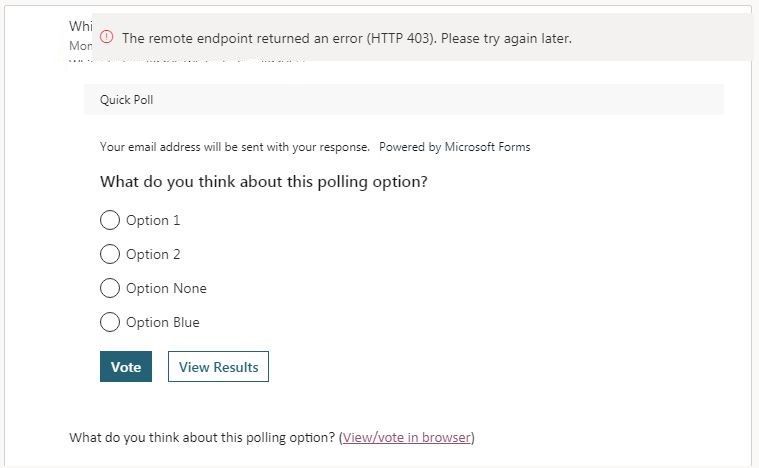This screenshot has width=759, height=468.
Task: Click the HTTP 403 error message text
Action: (347, 38)
